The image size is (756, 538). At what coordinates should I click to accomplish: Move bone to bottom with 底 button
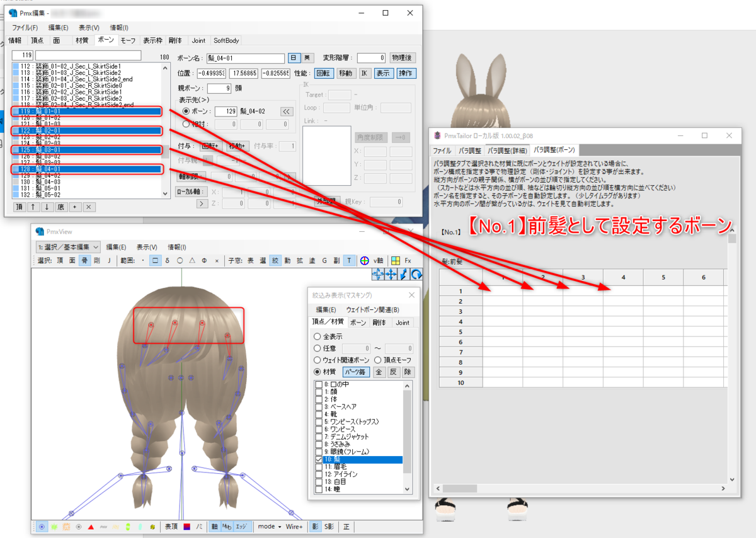[61, 207]
